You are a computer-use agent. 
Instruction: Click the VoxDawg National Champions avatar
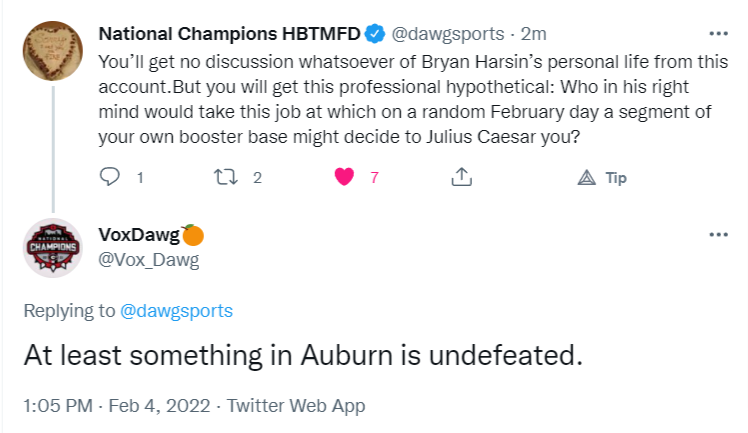[x=51, y=247]
